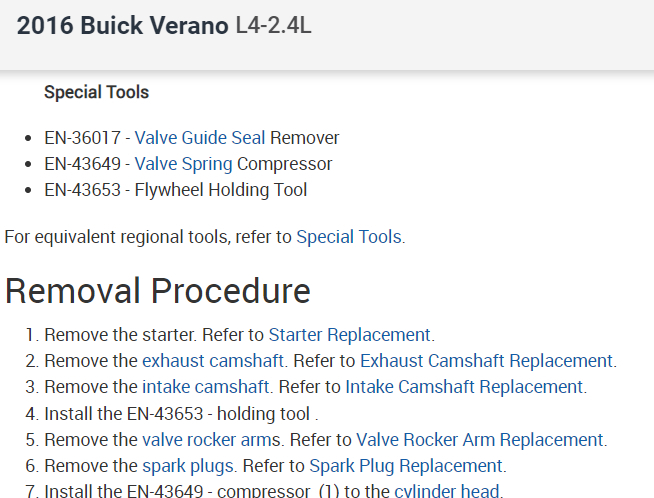Screen dimensions: 654x498
Task: Click the Valve Spring link
Action: click(183, 164)
